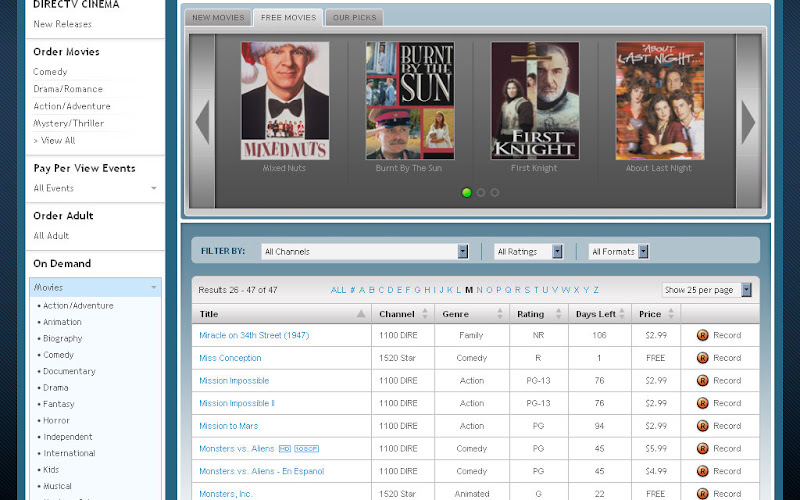Screen dimensions: 800x500
Task: Click Record icon for Miracle on 34th Street
Action: [x=703, y=335]
